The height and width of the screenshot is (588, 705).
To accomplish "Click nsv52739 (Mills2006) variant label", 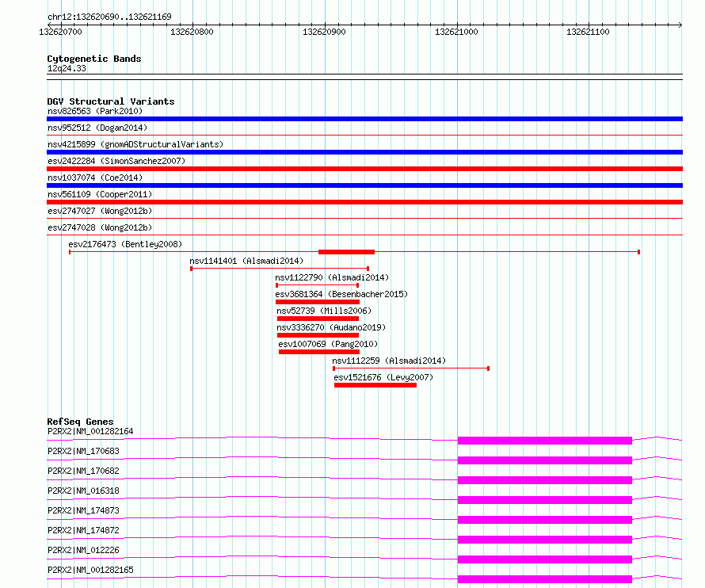I will tap(324, 311).
